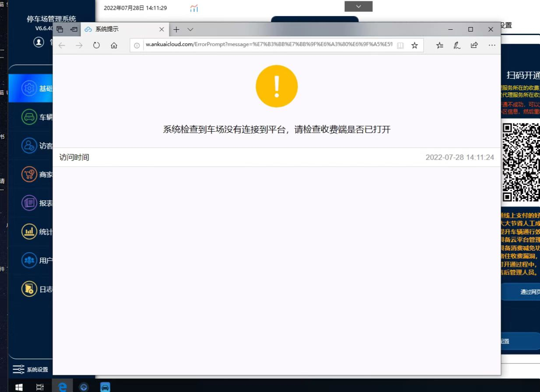Click the 通过网页 button in background window
The image size is (540, 392).
click(521, 292)
